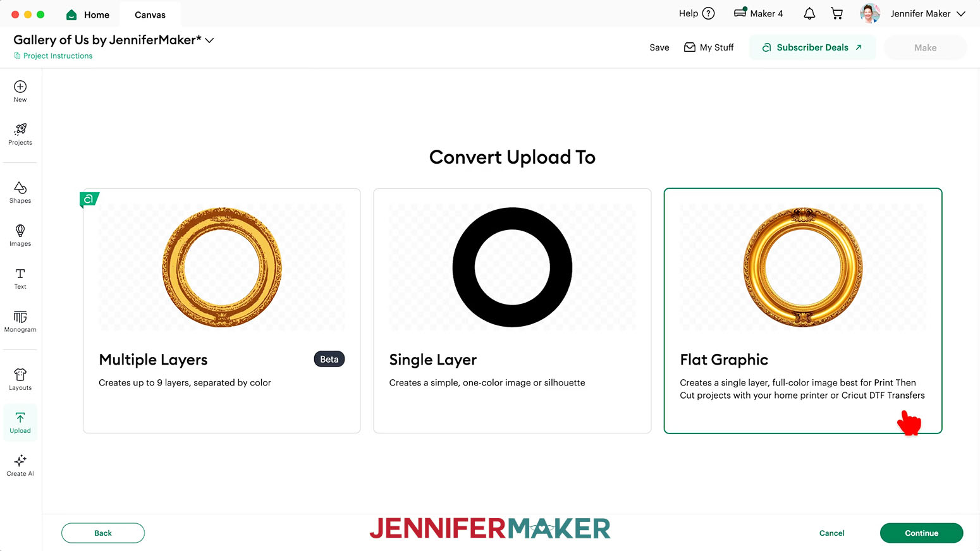Image resolution: width=980 pixels, height=551 pixels.
Task: Choose the Flat Graphic option card
Action: tap(803, 310)
